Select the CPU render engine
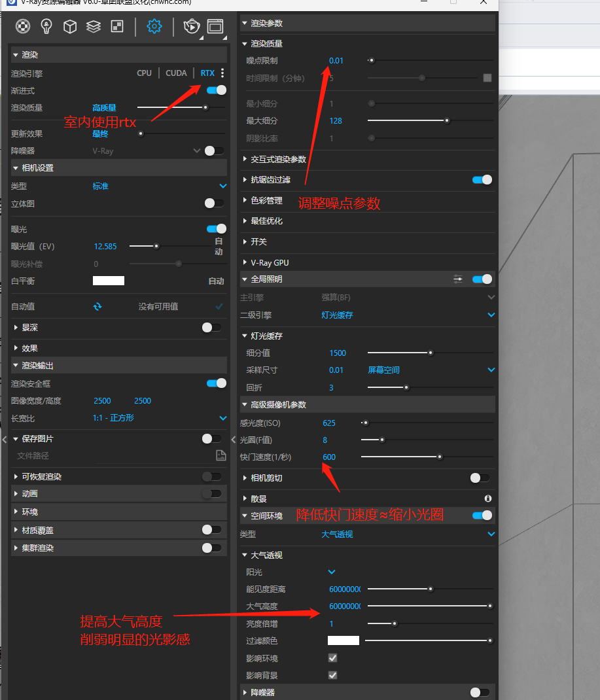The height and width of the screenshot is (700, 600). (x=144, y=73)
